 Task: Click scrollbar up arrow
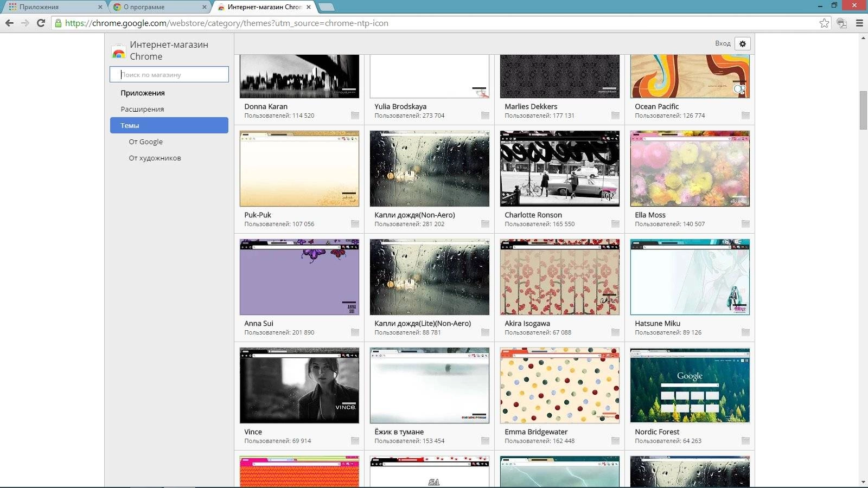tap(863, 38)
